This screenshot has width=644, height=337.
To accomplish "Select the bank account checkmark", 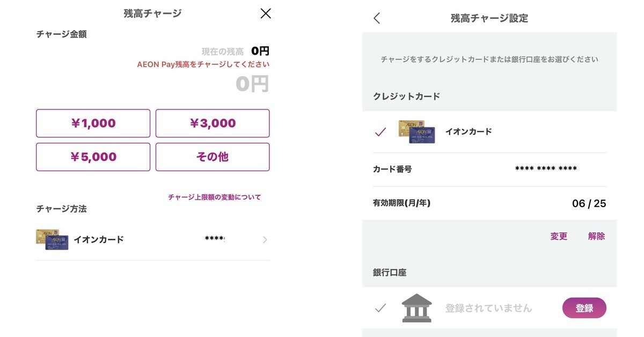I will [380, 308].
